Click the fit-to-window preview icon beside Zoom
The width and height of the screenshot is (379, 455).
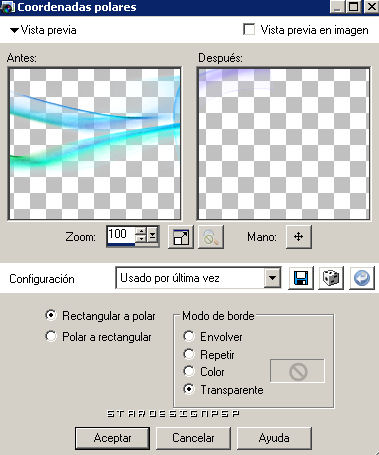[181, 237]
